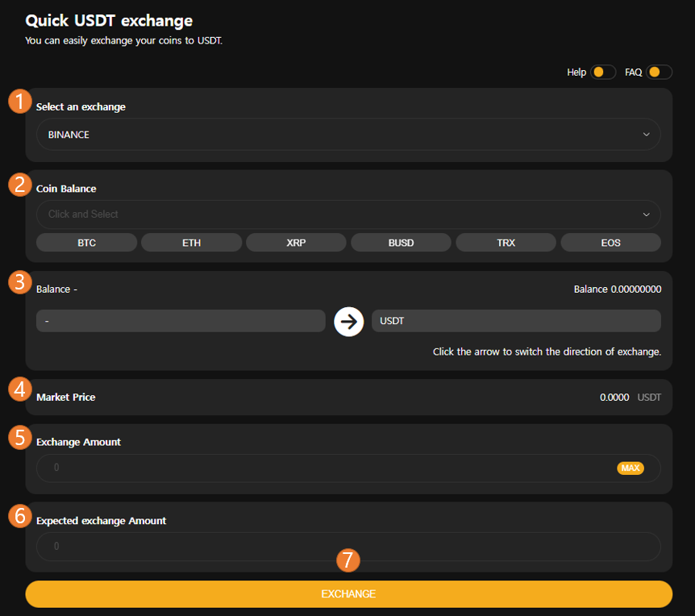Open the Select an exchange dropdown showing BINANCE
This screenshot has height=616, width=695.
click(347, 135)
